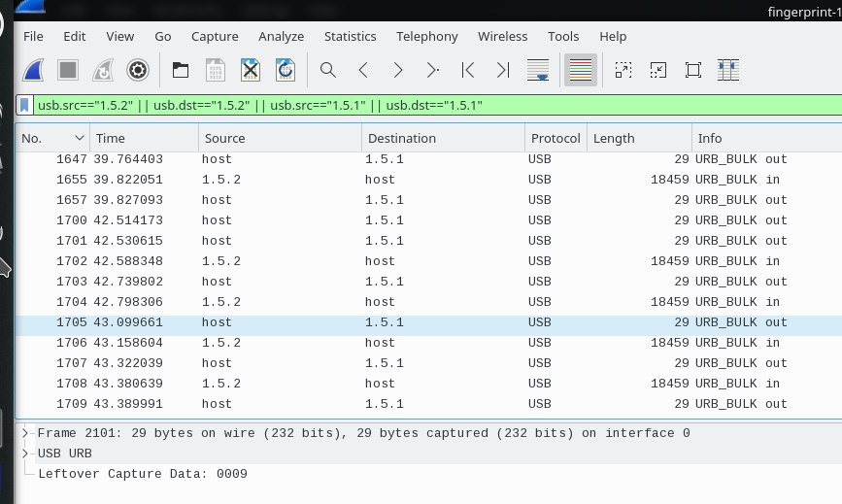Click the No. column sort arrow
The image size is (842, 504).
[80, 138]
